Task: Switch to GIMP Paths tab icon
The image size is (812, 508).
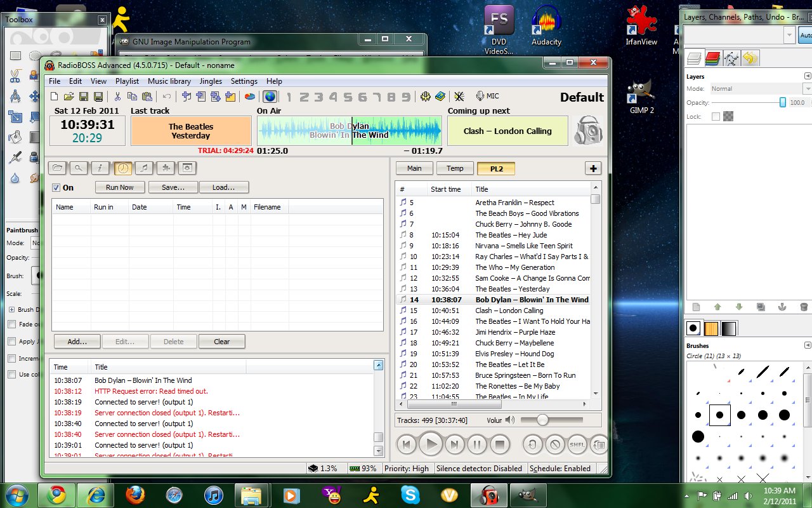Action: pos(731,59)
